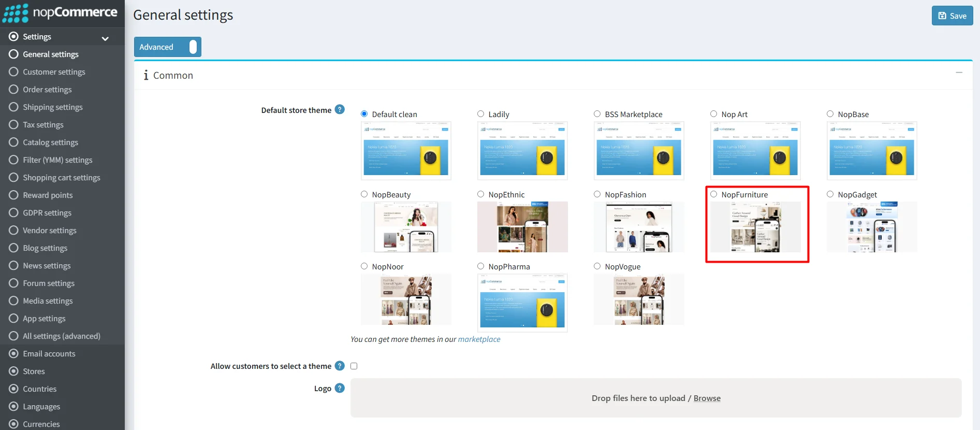Click the Shopping cart settings circle icon

coord(13,177)
